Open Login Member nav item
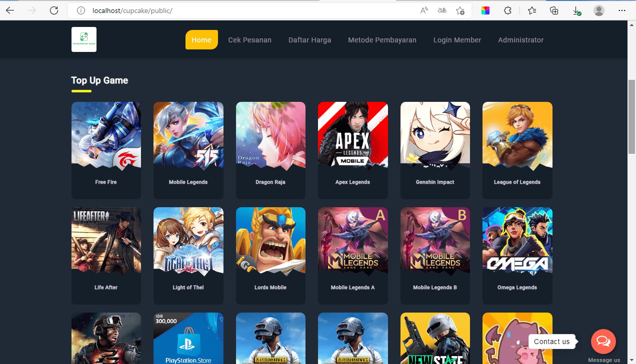 tap(457, 40)
